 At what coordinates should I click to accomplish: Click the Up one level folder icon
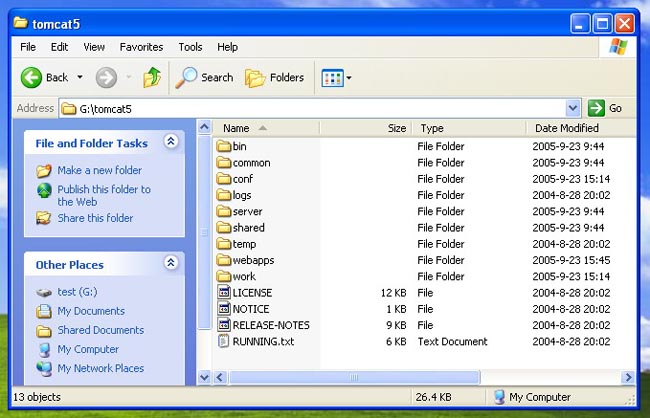point(152,77)
